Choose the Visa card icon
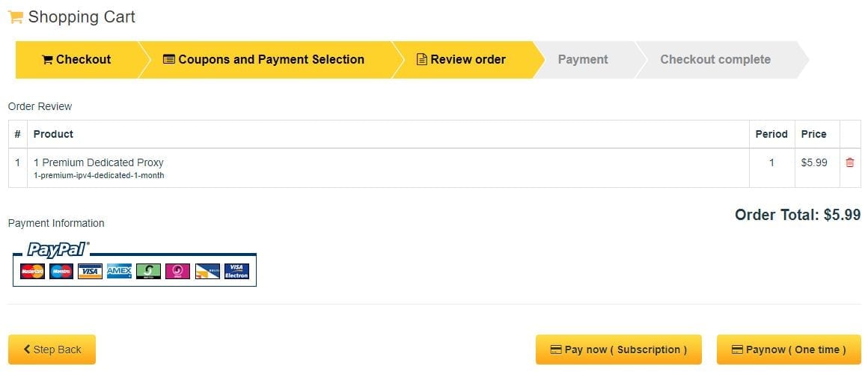 coord(91,271)
